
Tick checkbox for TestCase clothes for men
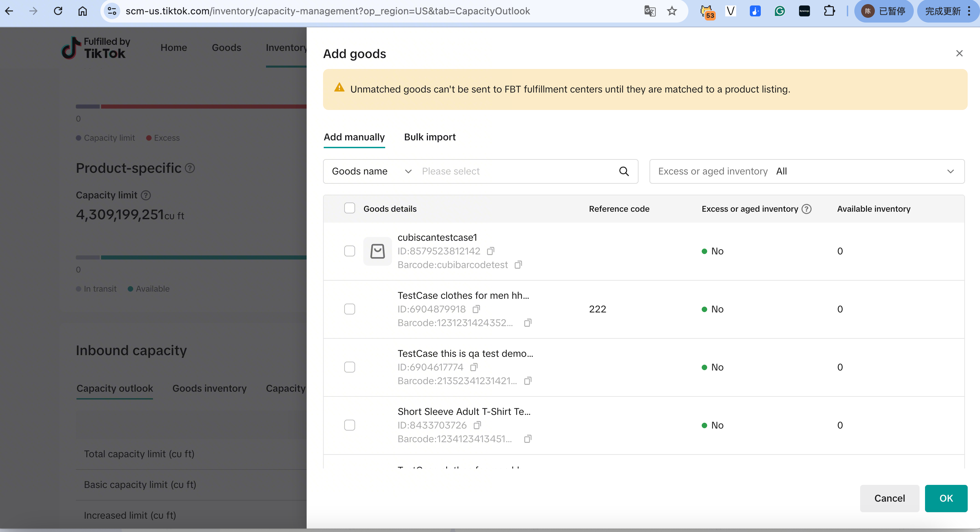tap(349, 309)
